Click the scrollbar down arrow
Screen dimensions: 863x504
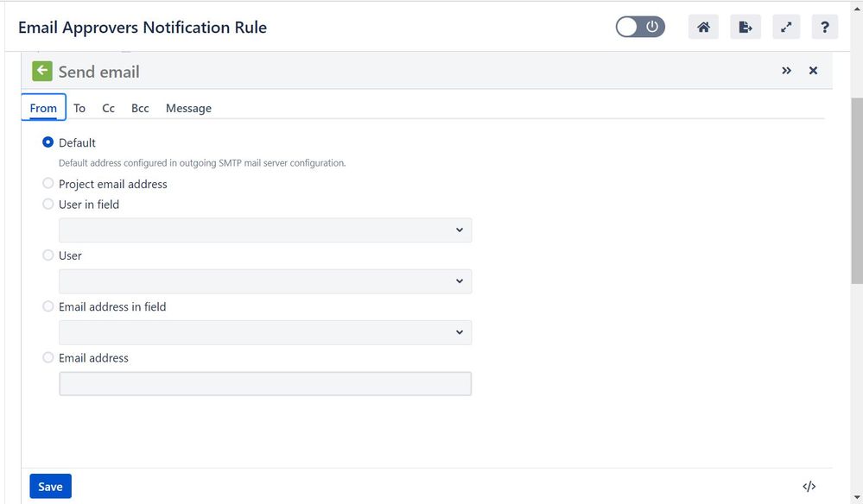(x=856, y=497)
